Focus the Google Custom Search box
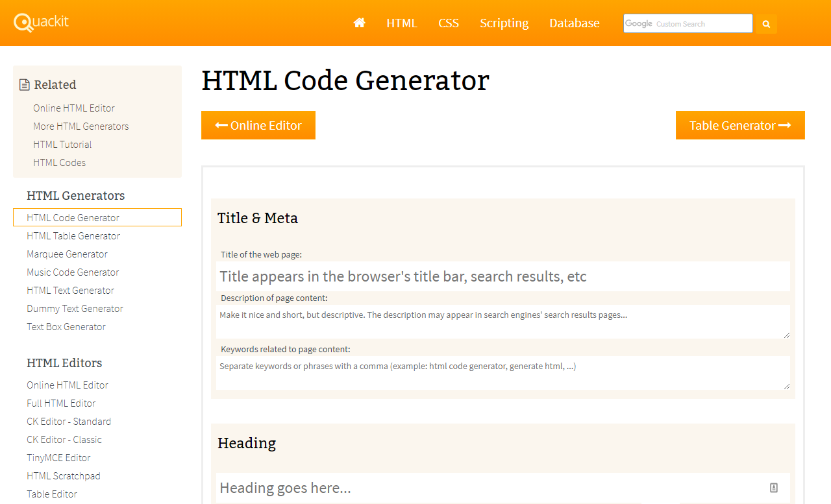831x504 pixels. coord(688,23)
